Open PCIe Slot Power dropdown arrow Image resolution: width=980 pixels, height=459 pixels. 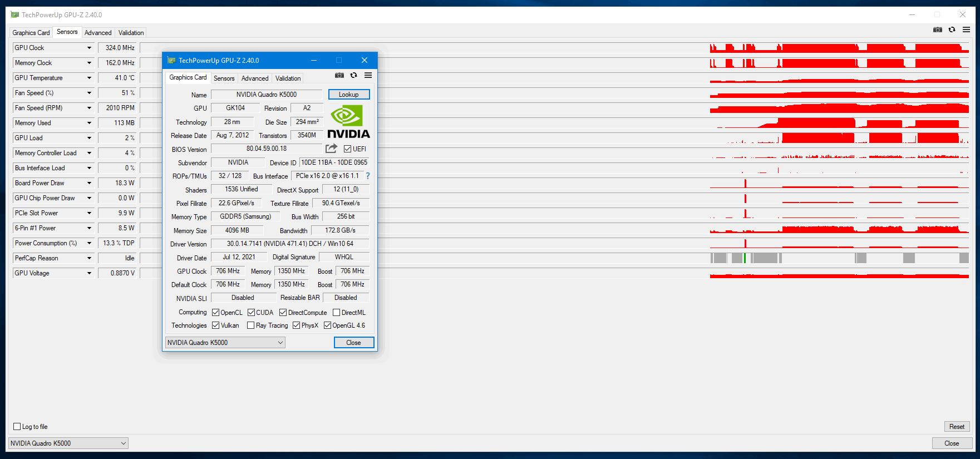[89, 213]
